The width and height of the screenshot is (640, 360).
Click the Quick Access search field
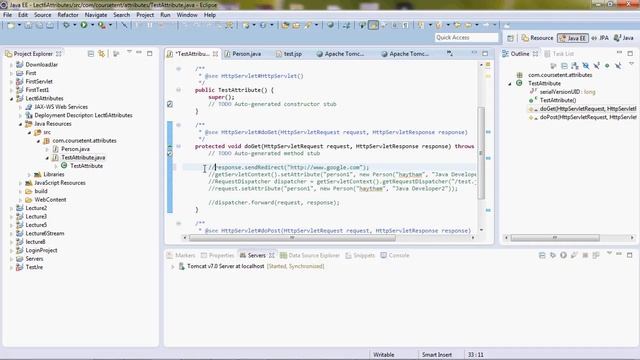point(467,38)
